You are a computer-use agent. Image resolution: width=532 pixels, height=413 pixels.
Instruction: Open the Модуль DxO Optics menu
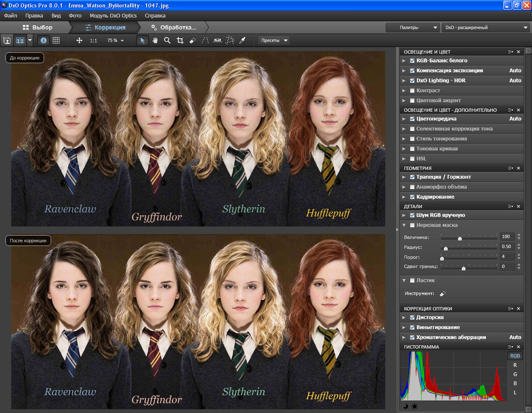(113, 16)
